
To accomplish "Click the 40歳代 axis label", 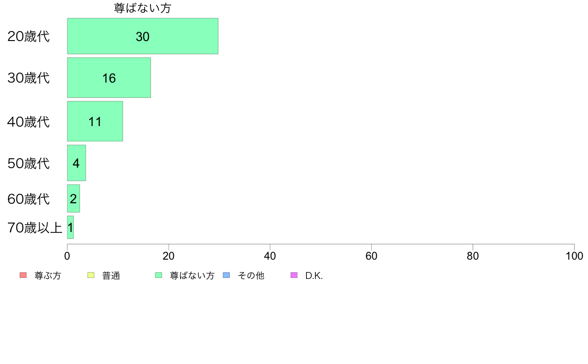I will tap(29, 122).
